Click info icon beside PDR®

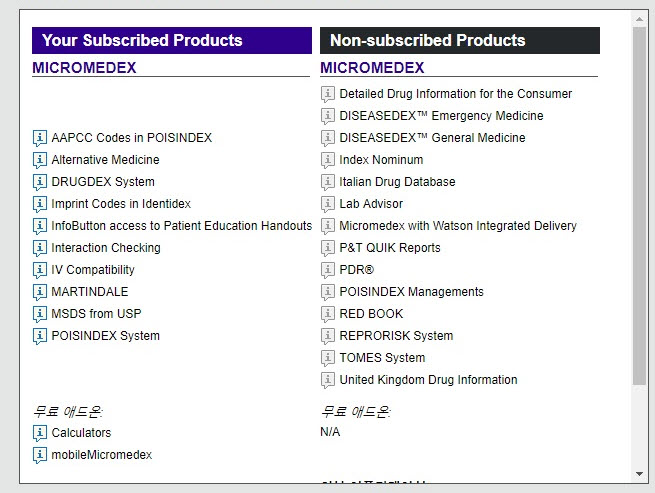pos(328,270)
